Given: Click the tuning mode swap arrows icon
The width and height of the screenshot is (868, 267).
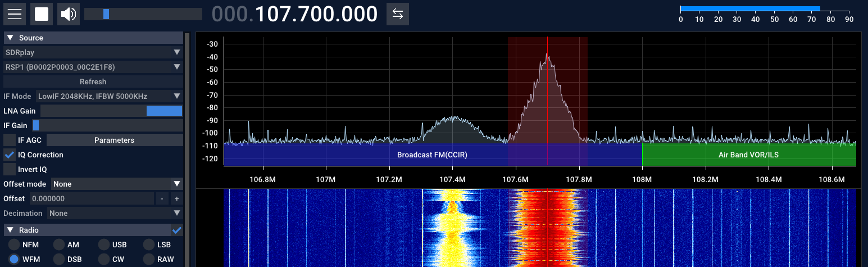Looking at the screenshot, I should (398, 14).
